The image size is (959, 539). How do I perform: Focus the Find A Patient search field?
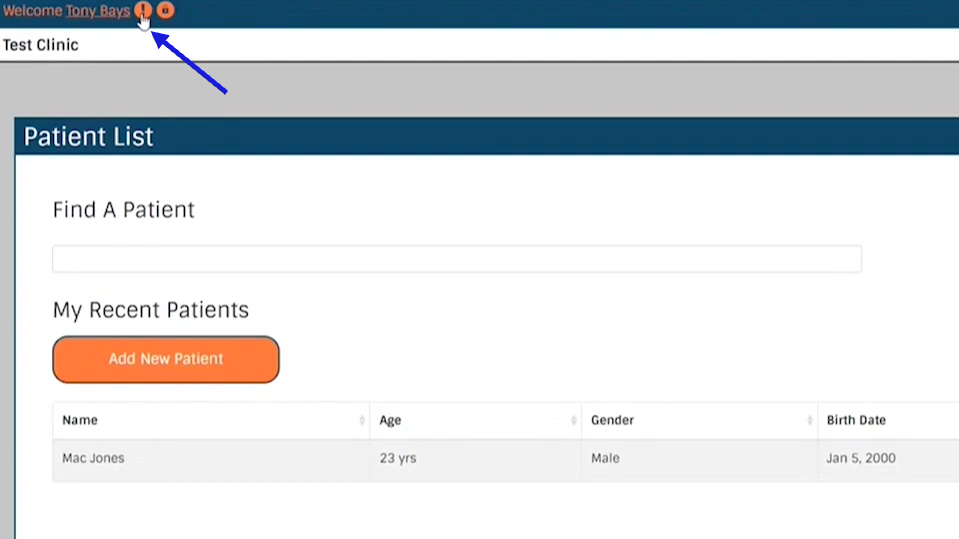tap(457, 259)
